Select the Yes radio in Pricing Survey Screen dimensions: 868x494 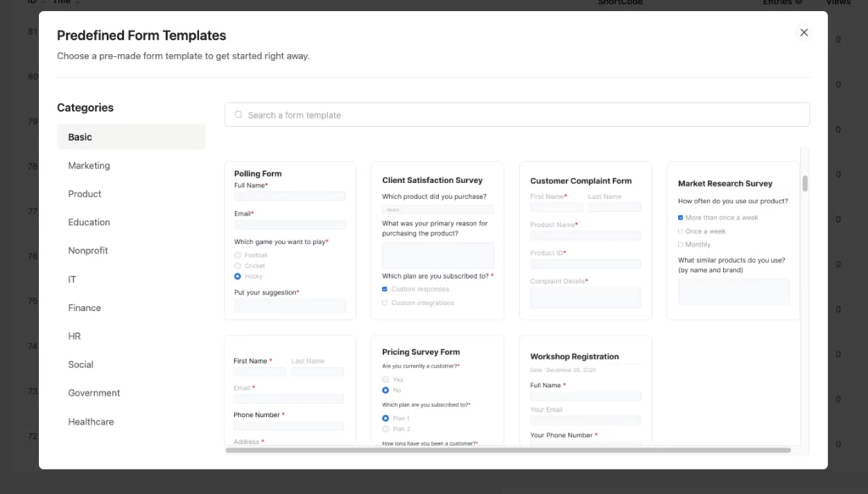coord(386,380)
